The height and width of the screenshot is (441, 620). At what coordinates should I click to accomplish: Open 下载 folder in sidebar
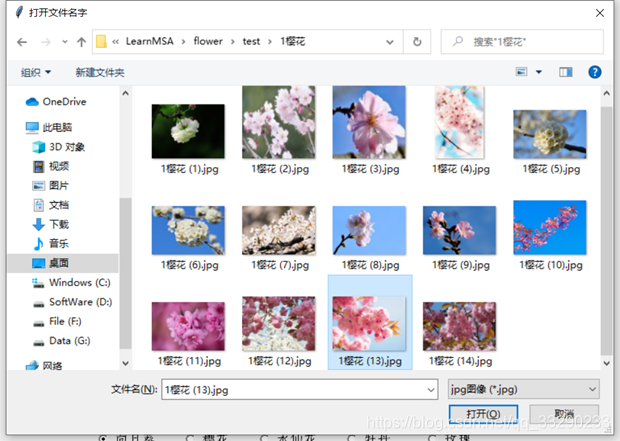pos(51,224)
